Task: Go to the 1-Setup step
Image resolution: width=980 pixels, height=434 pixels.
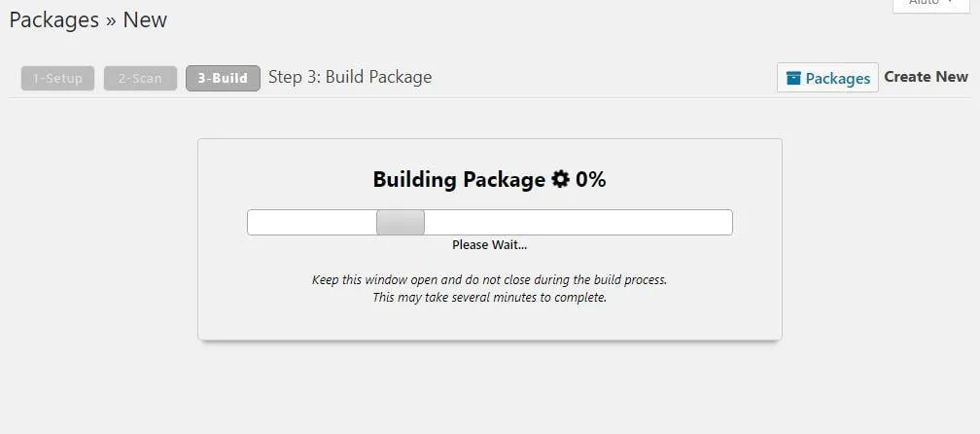Action: (57, 78)
